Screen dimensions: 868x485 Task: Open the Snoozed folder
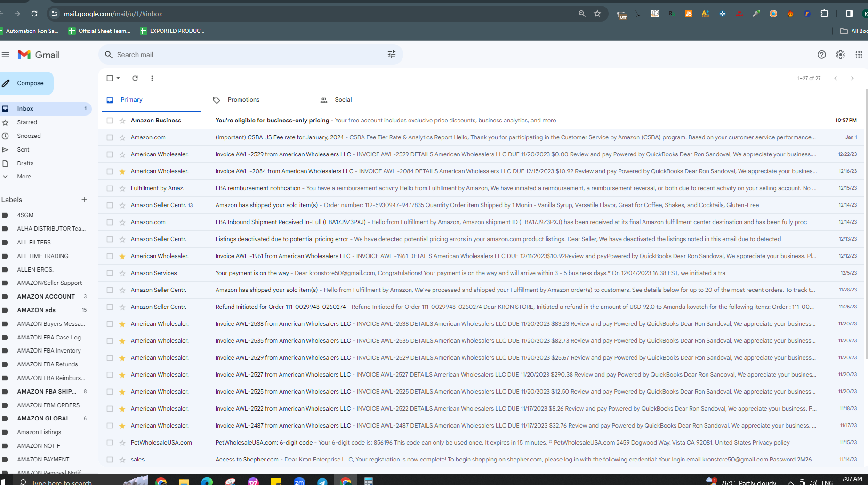point(29,136)
